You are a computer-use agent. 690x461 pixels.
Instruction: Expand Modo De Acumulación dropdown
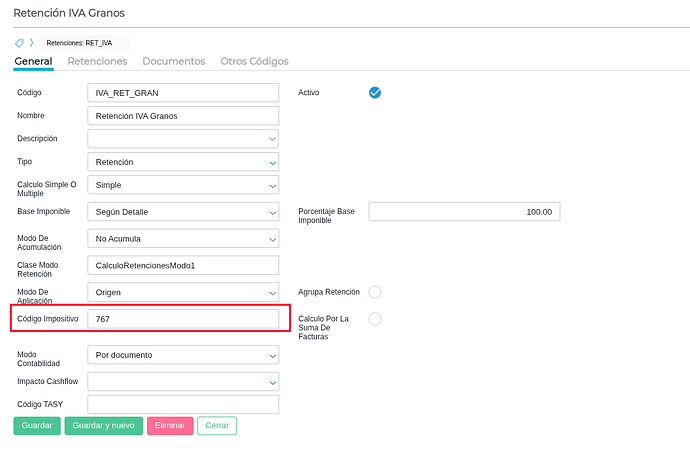(x=271, y=239)
